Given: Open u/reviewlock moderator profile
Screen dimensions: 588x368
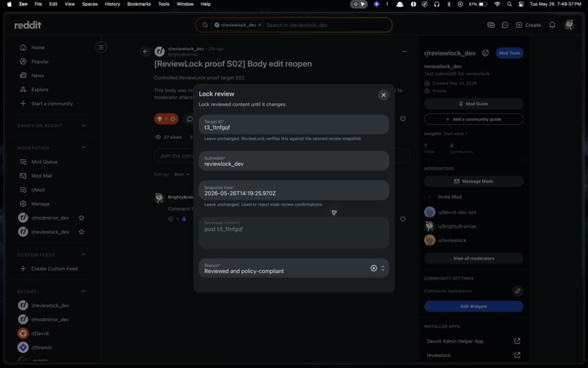Looking at the screenshot, I should pos(452,240).
